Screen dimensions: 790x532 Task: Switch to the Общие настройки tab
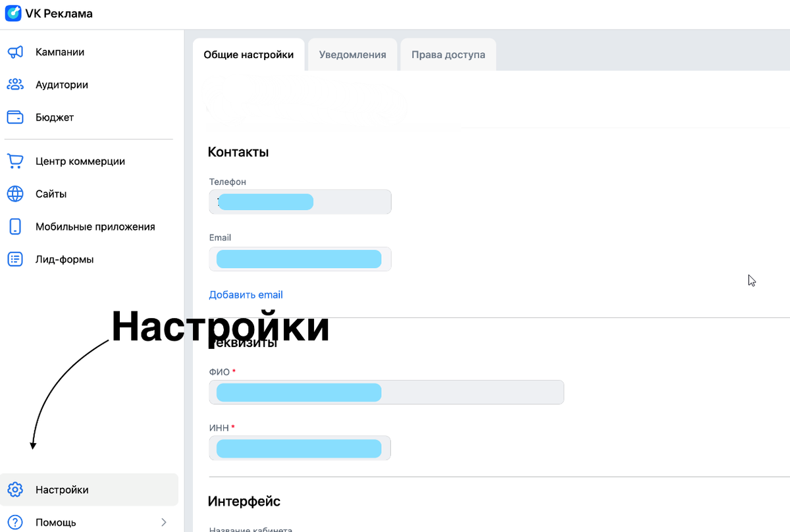click(x=249, y=55)
